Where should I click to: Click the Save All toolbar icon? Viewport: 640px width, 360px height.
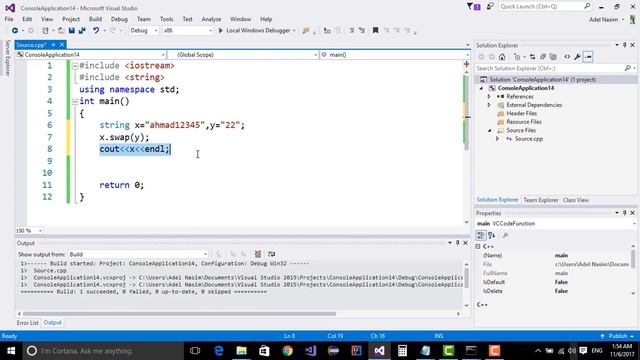click(82, 31)
